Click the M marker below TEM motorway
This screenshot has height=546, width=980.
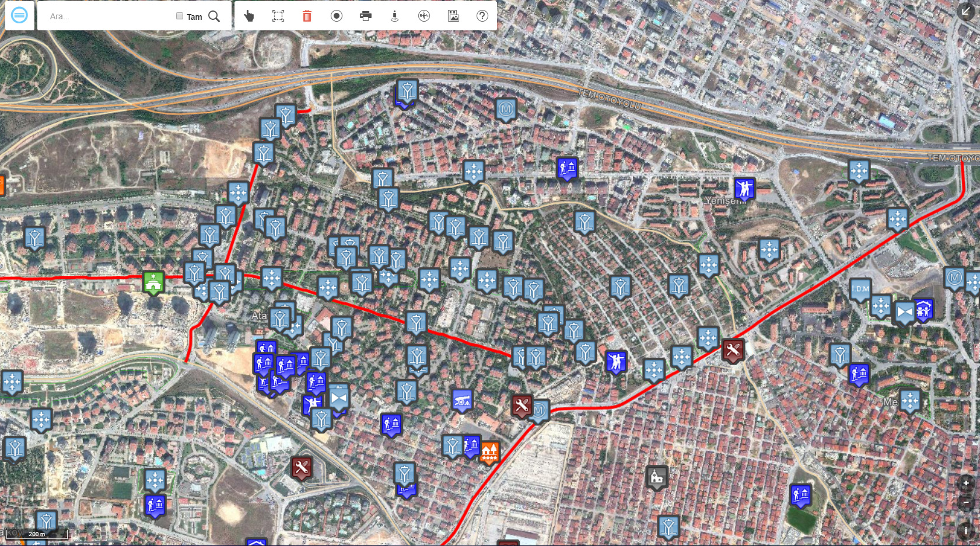pyautogui.click(x=506, y=110)
